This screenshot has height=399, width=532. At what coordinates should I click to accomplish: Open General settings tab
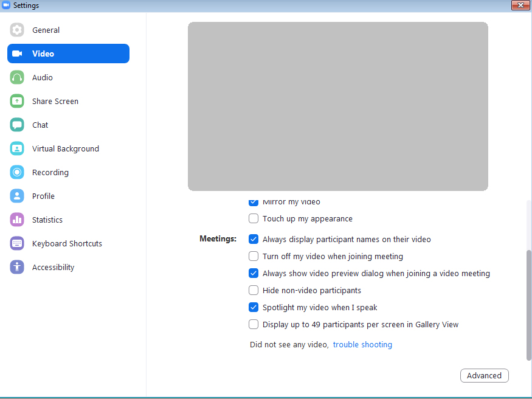[68, 30]
